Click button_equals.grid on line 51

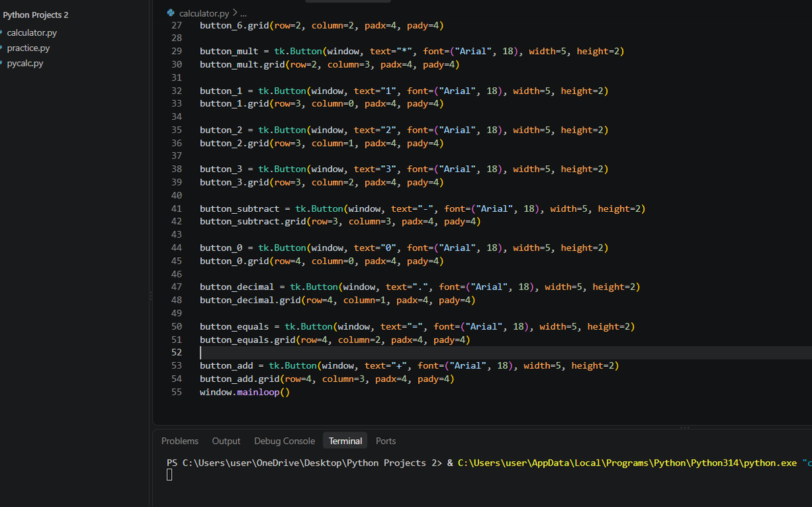click(x=247, y=339)
